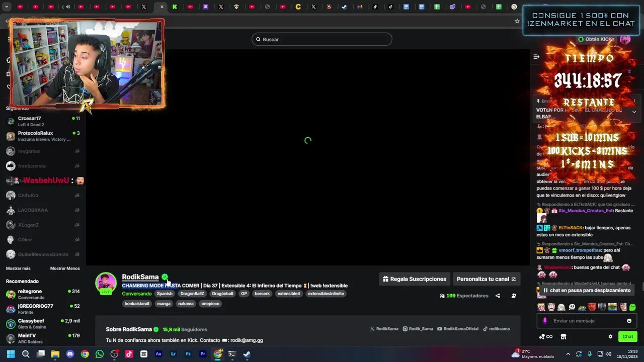Show hidden system tray icons

click(x=568, y=354)
